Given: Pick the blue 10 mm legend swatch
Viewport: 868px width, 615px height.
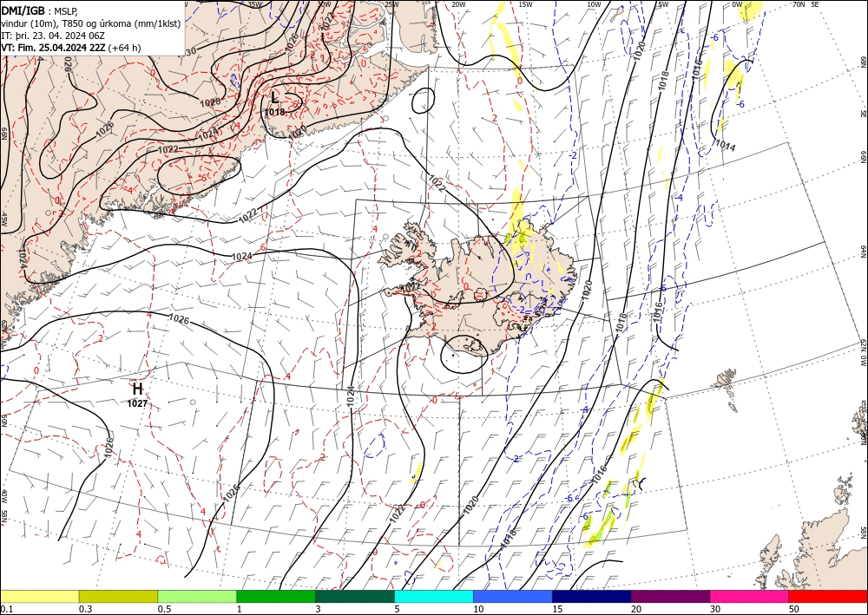Looking at the screenshot, I should coord(513,596).
